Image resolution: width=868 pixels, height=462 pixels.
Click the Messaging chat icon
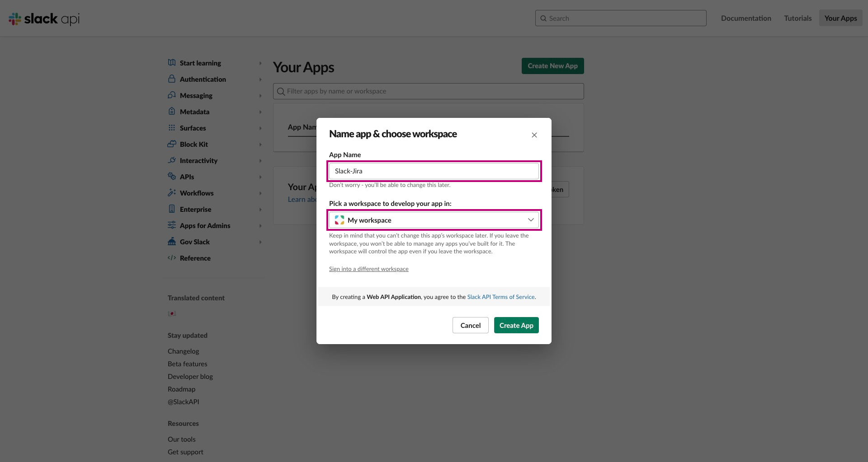click(172, 95)
